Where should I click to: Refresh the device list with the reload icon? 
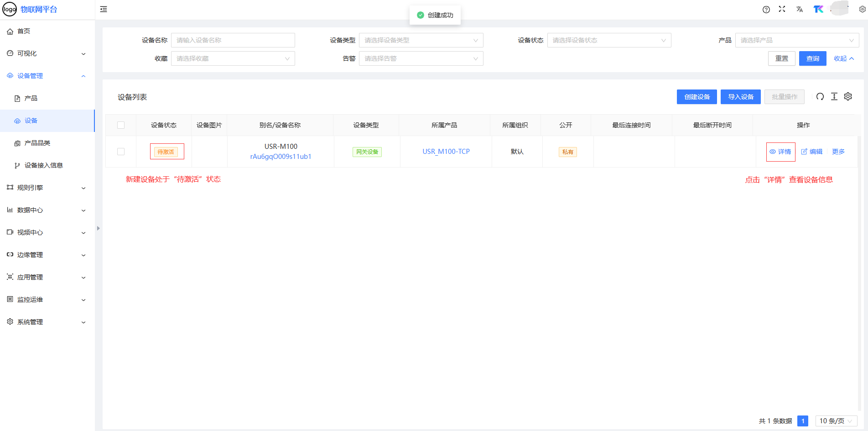[820, 96]
